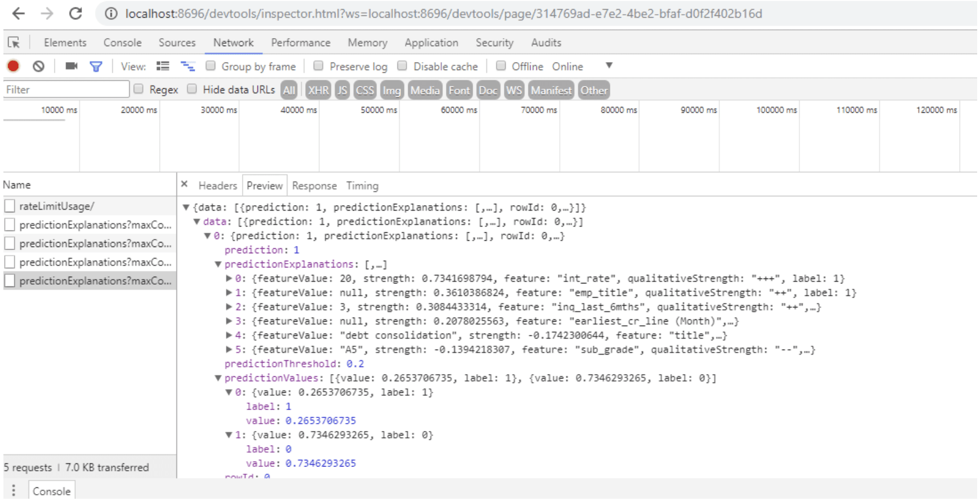This screenshot has height=501, width=980.
Task: Switch to the Sources tab
Action: pos(177,43)
